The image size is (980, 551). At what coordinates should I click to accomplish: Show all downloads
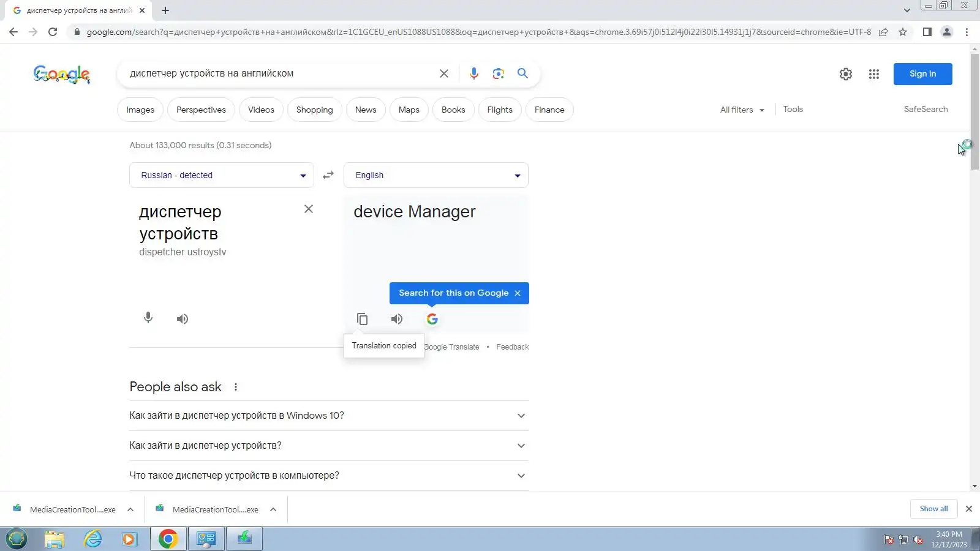[934, 509]
